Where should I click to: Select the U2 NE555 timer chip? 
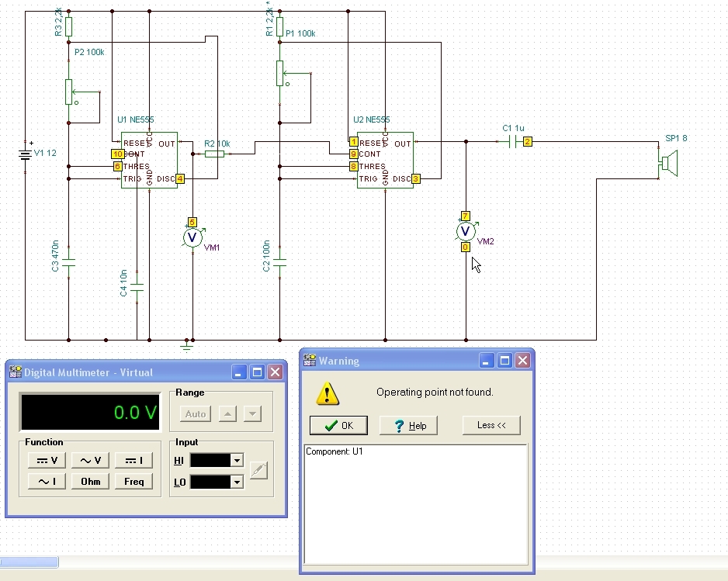(x=386, y=160)
